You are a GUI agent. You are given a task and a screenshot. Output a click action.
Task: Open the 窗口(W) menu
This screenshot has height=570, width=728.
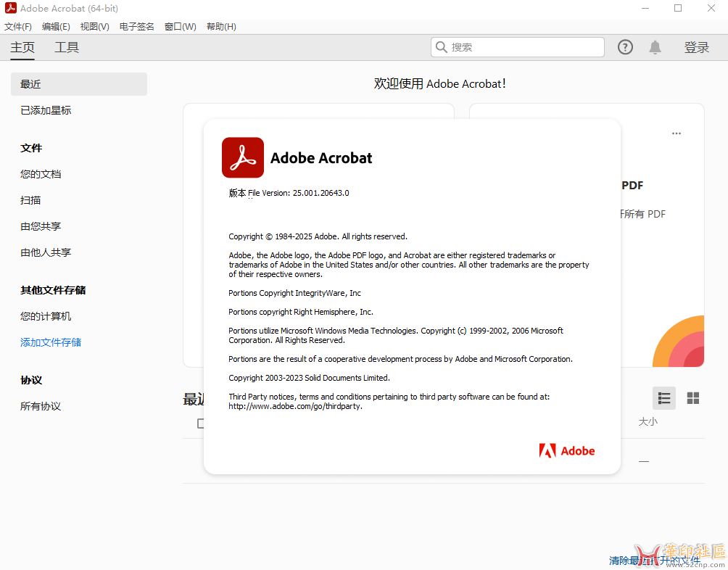point(180,26)
